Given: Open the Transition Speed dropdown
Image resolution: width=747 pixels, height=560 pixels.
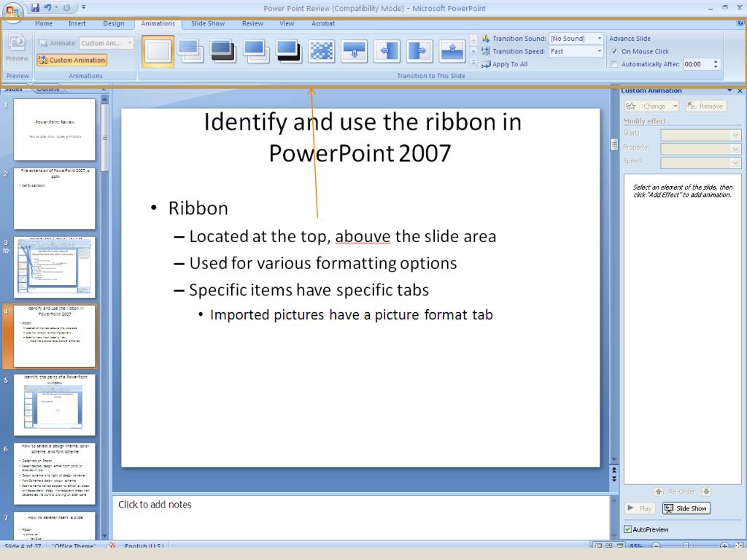Looking at the screenshot, I should [600, 52].
